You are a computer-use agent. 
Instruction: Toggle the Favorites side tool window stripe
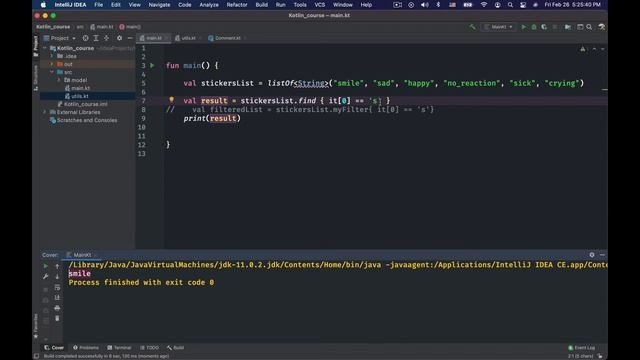click(x=36, y=326)
